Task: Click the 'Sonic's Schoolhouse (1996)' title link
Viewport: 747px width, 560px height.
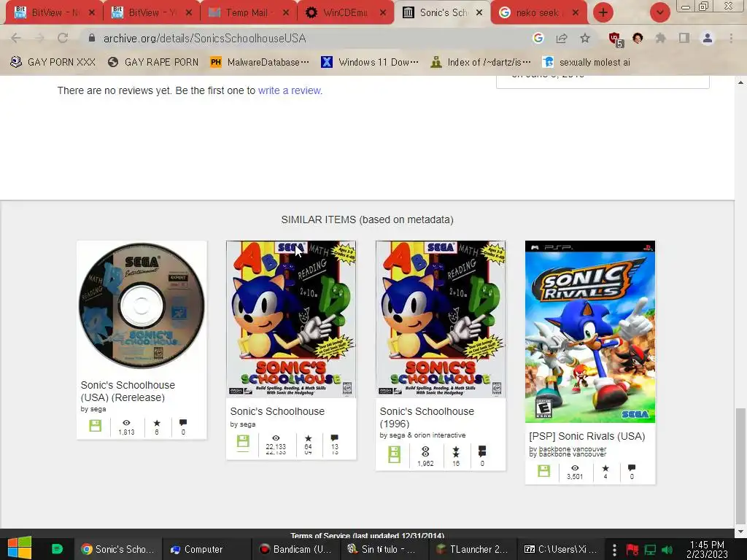Action: pos(427,417)
